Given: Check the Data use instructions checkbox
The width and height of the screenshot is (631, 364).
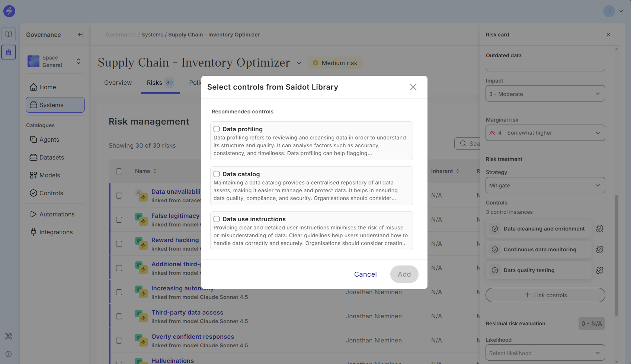Looking at the screenshot, I should point(217,219).
